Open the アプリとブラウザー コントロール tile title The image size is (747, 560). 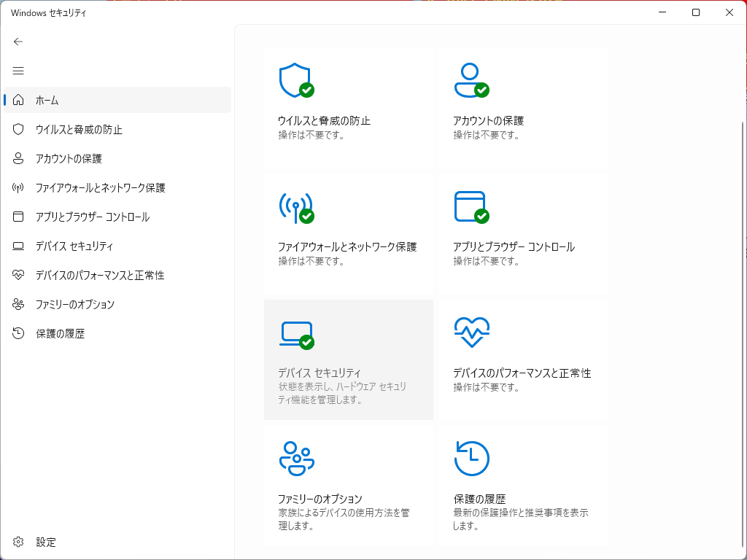(514, 246)
